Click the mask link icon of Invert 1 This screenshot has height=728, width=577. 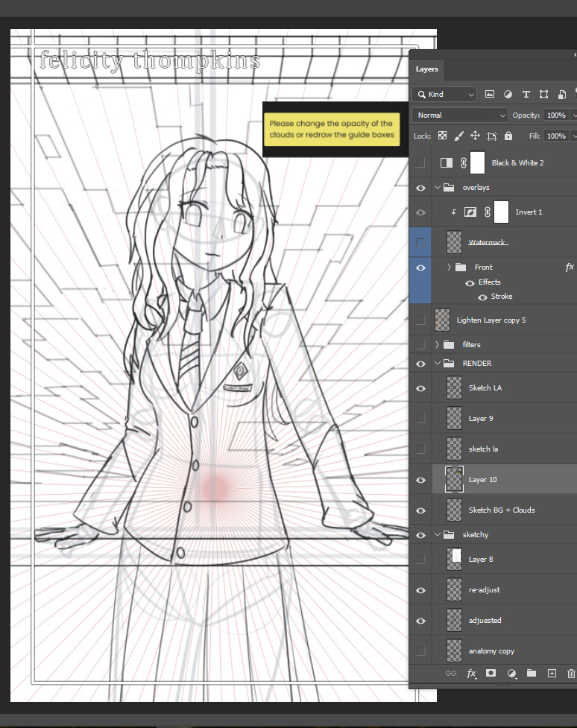coord(488,212)
